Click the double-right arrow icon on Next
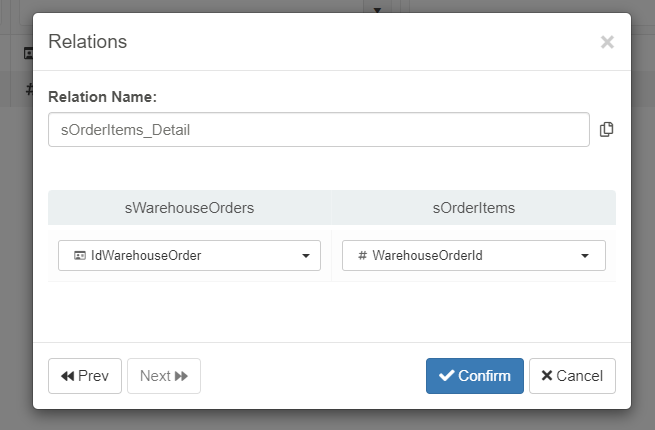The image size is (655, 430). 181,376
